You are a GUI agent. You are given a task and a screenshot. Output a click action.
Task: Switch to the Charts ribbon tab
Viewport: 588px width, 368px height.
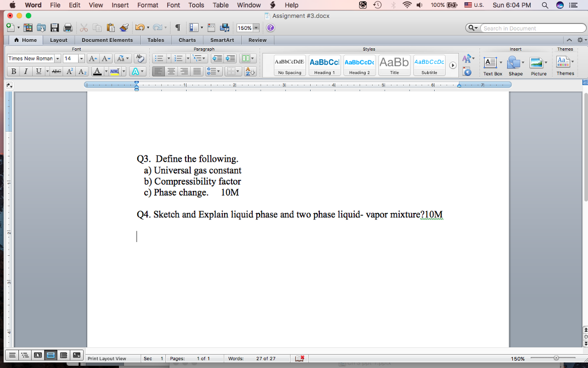(x=187, y=40)
